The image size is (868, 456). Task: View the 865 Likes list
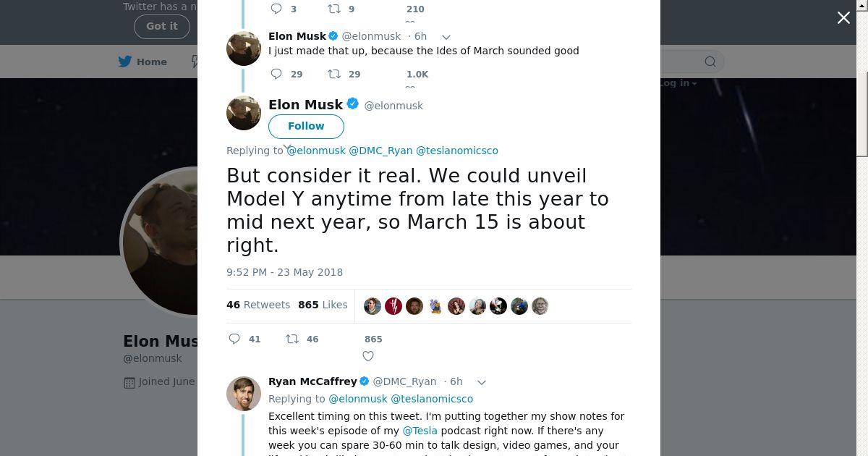pyautogui.click(x=323, y=305)
